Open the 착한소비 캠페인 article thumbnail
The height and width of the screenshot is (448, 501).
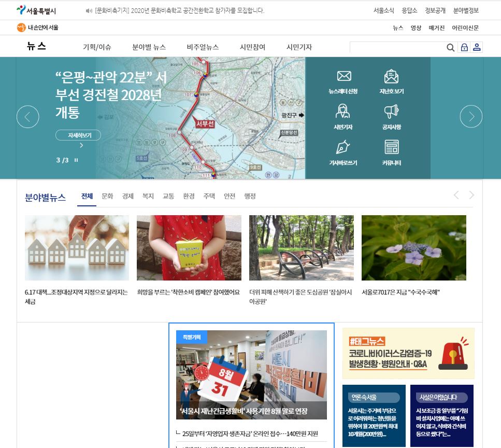tap(189, 248)
